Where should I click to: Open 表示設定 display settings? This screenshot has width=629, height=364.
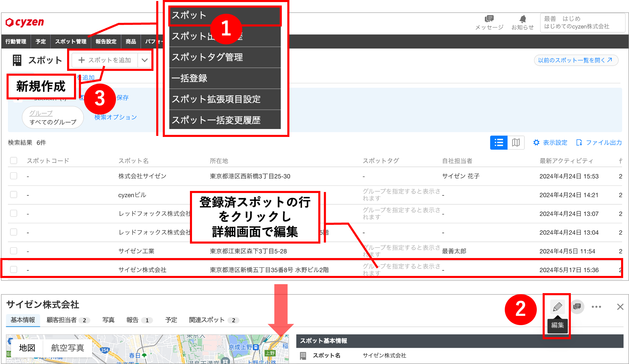pos(550,142)
